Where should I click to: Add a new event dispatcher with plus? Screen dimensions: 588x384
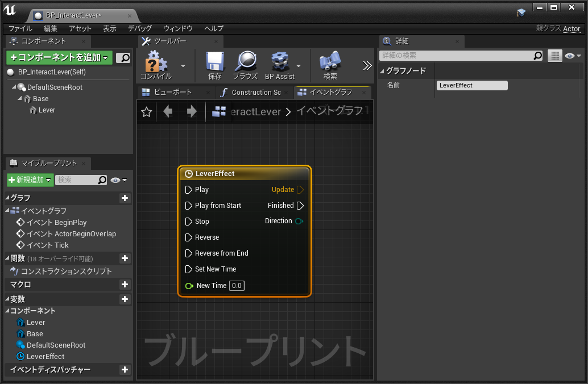(125, 370)
